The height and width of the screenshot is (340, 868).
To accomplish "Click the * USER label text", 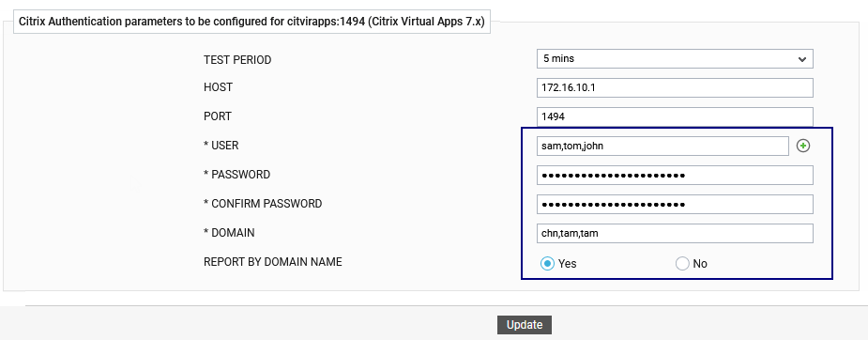I will (221, 146).
